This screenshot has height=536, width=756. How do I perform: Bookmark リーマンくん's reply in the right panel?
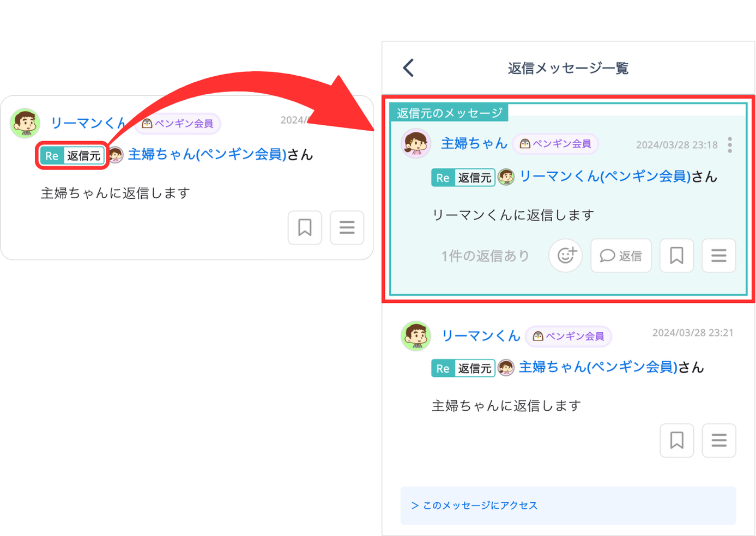(676, 440)
